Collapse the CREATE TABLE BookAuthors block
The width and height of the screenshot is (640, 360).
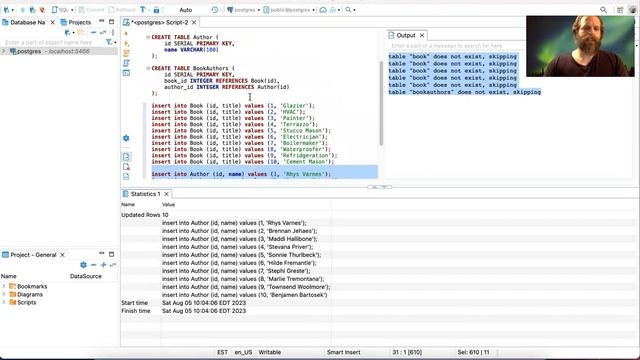click(148, 68)
